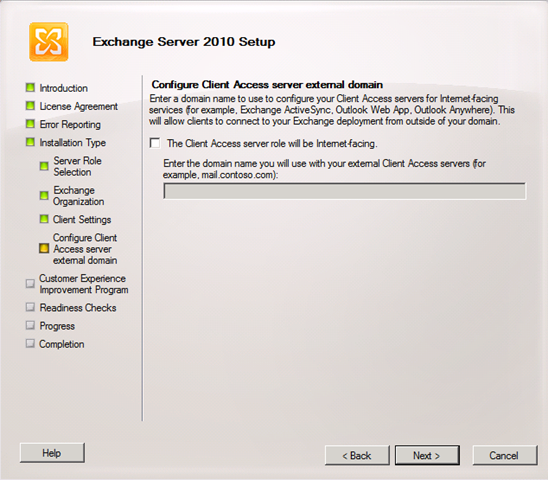Select the License Agreement step label
Screen dimensions: 548x480
[79, 106]
